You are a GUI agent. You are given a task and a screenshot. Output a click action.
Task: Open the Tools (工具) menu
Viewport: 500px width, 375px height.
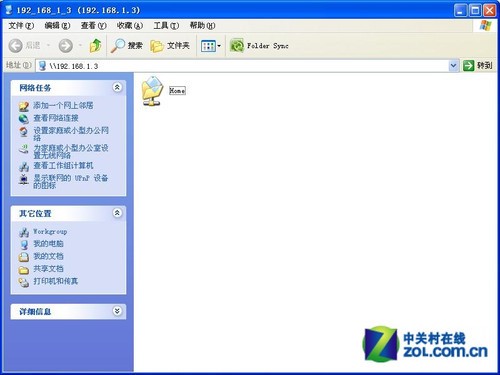tap(166, 25)
